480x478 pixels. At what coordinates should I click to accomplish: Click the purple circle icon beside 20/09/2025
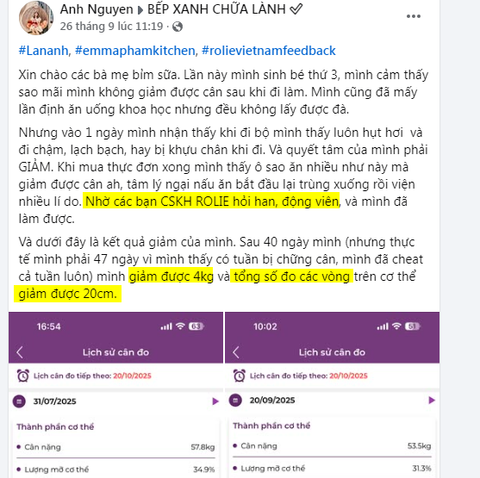(x=235, y=400)
